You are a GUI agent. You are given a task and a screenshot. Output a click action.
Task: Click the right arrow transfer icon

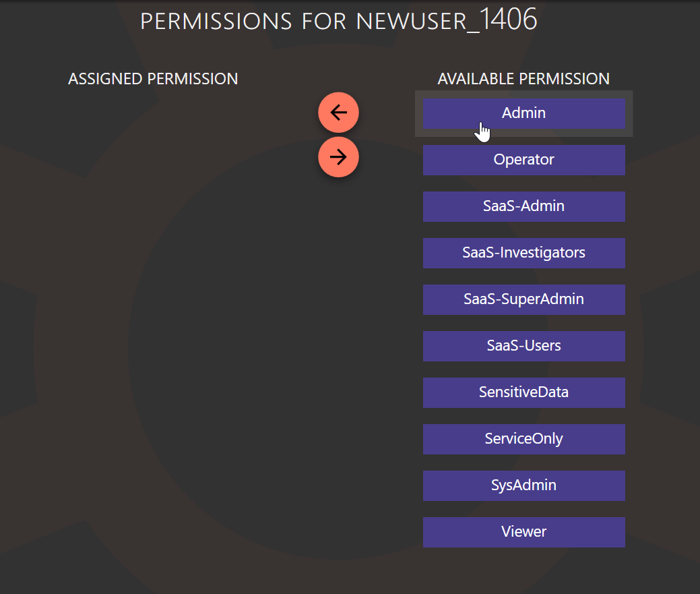[338, 156]
